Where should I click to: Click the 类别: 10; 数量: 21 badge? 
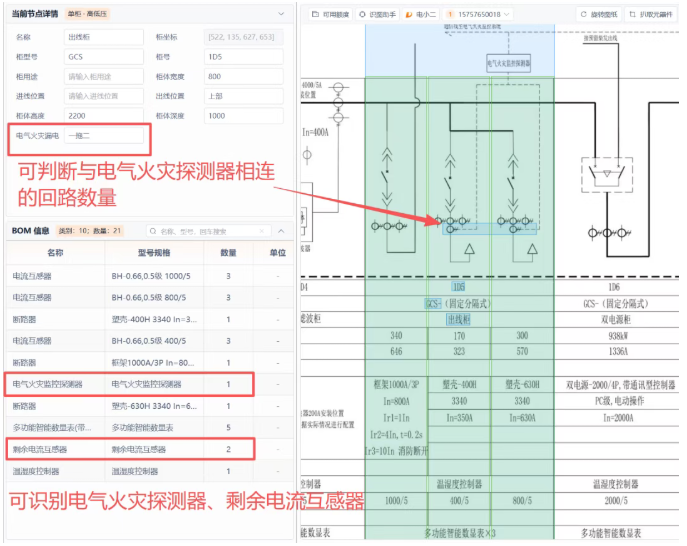tap(90, 231)
